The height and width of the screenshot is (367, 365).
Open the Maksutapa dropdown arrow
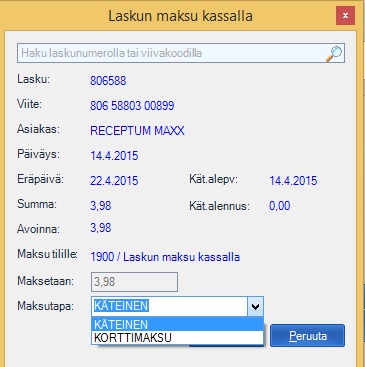255,306
